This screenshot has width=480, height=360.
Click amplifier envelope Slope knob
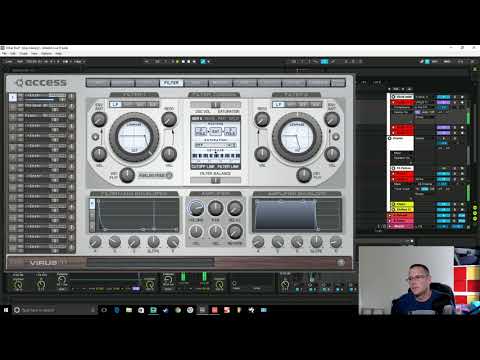316,242
